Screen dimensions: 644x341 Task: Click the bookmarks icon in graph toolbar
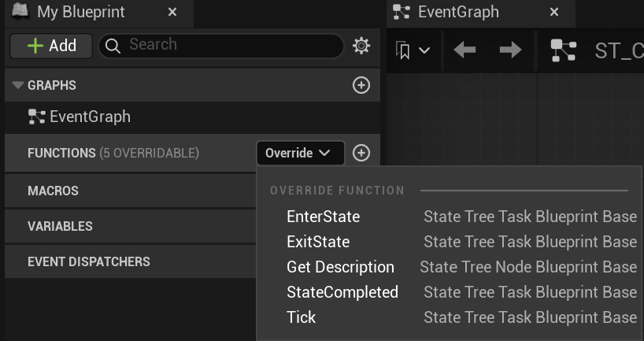(413, 50)
